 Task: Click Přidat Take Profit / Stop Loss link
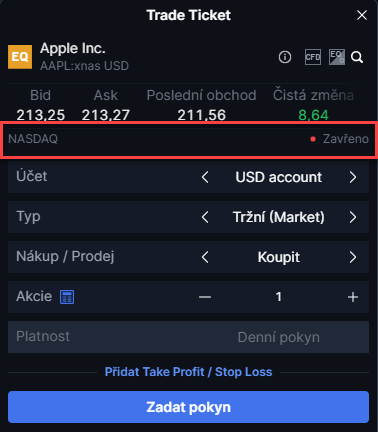pyautogui.click(x=188, y=372)
